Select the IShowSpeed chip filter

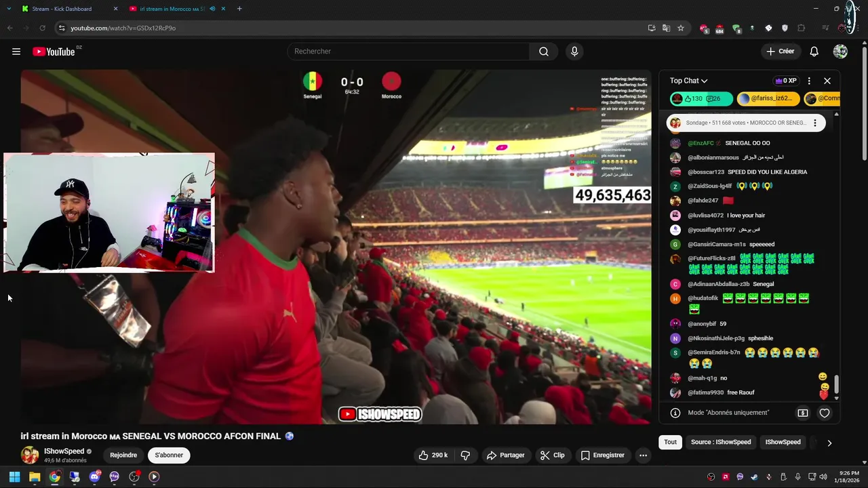783,443
